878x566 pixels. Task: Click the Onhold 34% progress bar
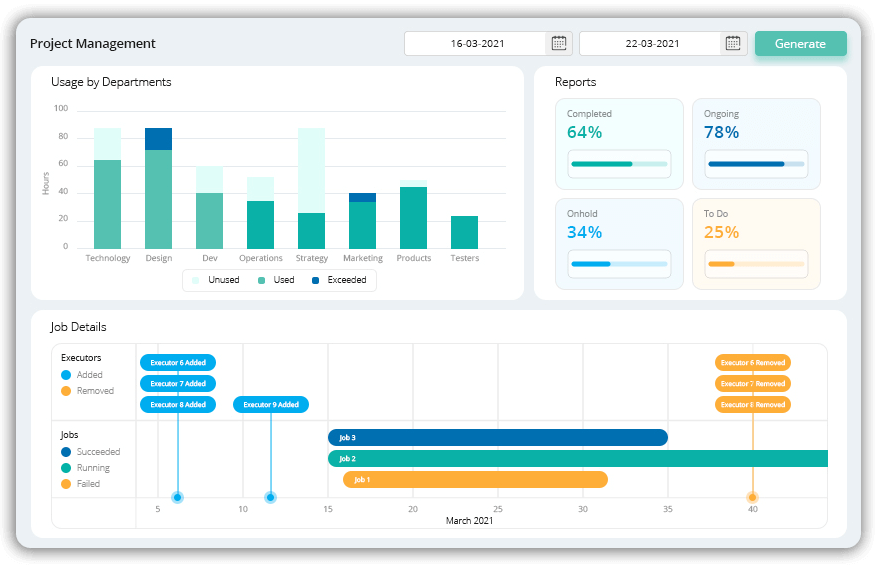(x=618, y=264)
